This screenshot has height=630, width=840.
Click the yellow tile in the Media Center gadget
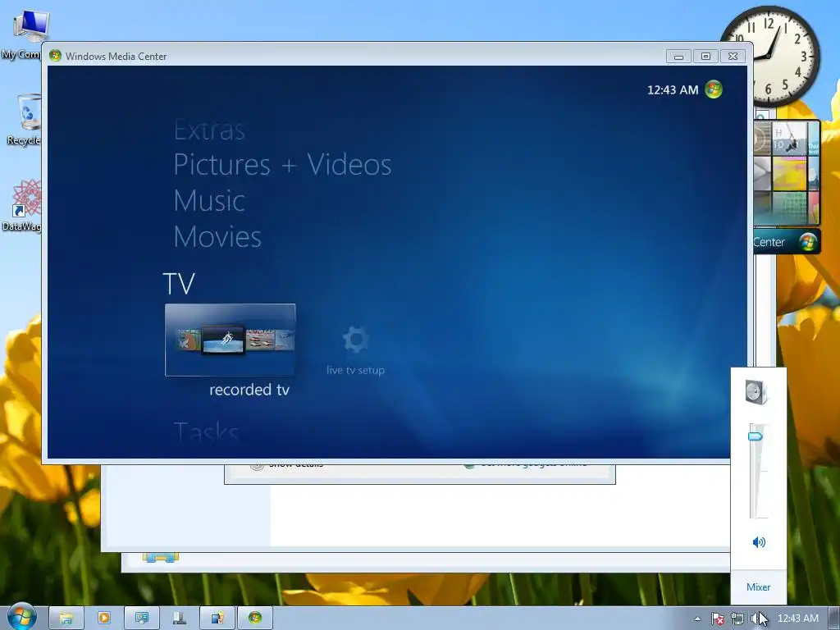[x=789, y=174]
